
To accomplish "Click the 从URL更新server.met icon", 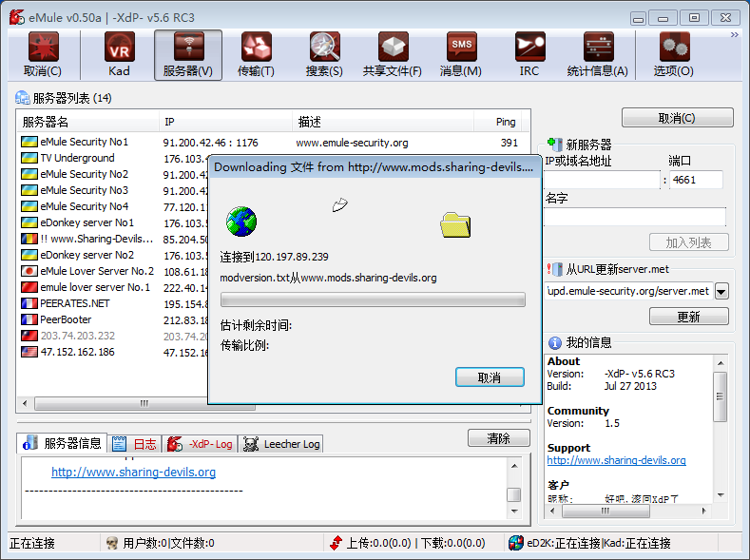I will (555, 269).
